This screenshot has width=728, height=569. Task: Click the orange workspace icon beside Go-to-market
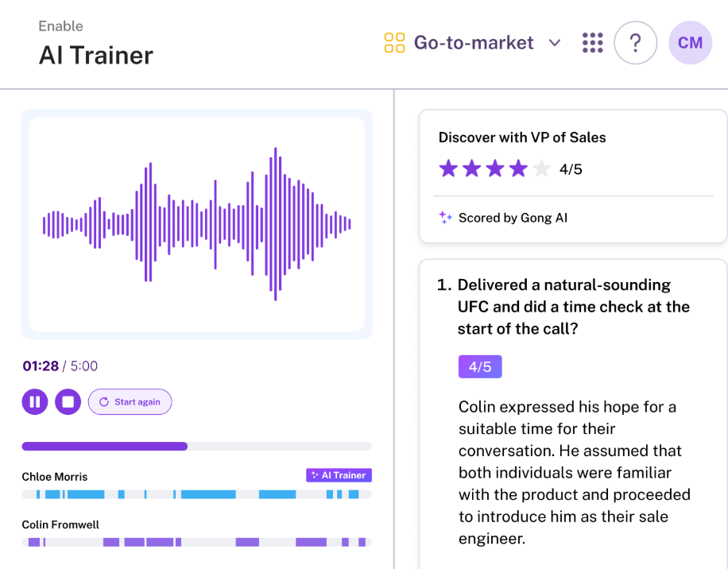coord(394,42)
